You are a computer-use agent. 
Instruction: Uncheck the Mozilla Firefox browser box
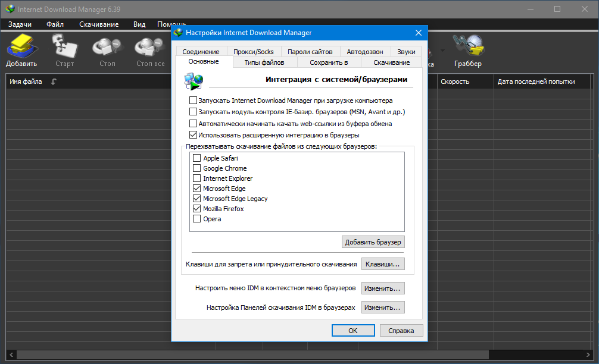196,208
